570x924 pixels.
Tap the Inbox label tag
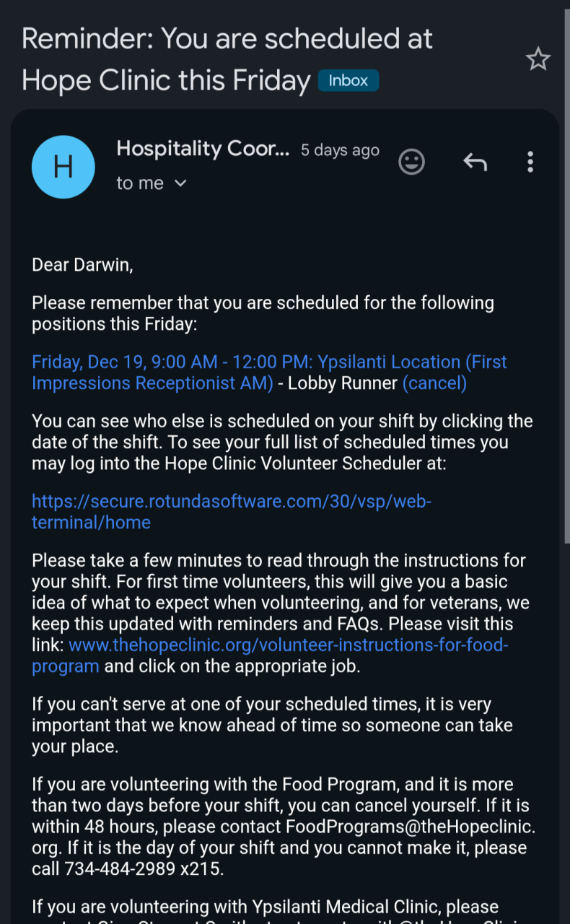(x=348, y=81)
